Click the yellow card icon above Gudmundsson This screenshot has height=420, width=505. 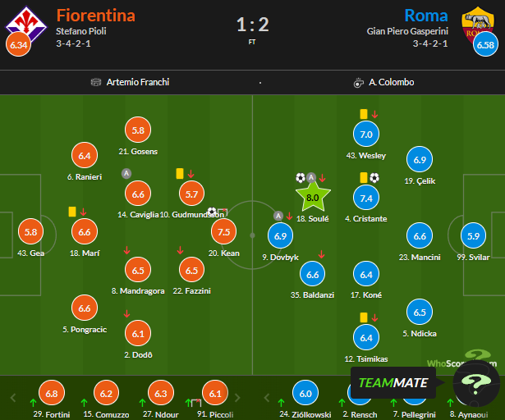pos(179,173)
